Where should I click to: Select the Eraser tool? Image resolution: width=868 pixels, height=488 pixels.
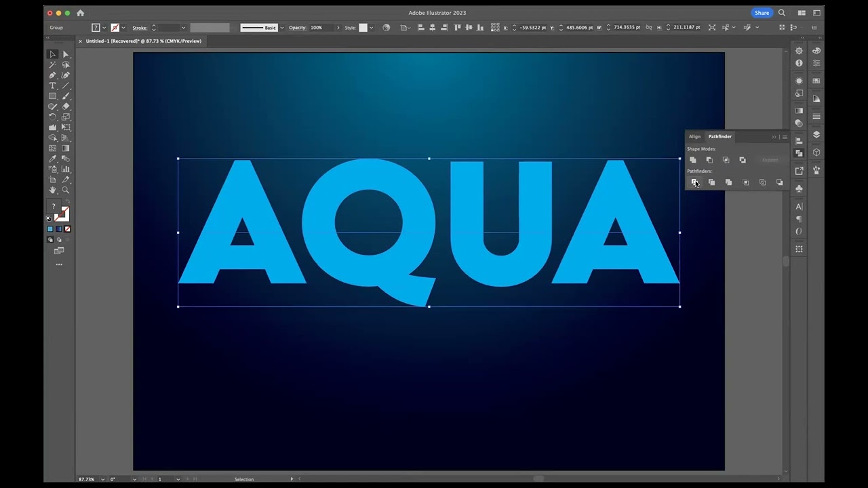click(x=66, y=106)
